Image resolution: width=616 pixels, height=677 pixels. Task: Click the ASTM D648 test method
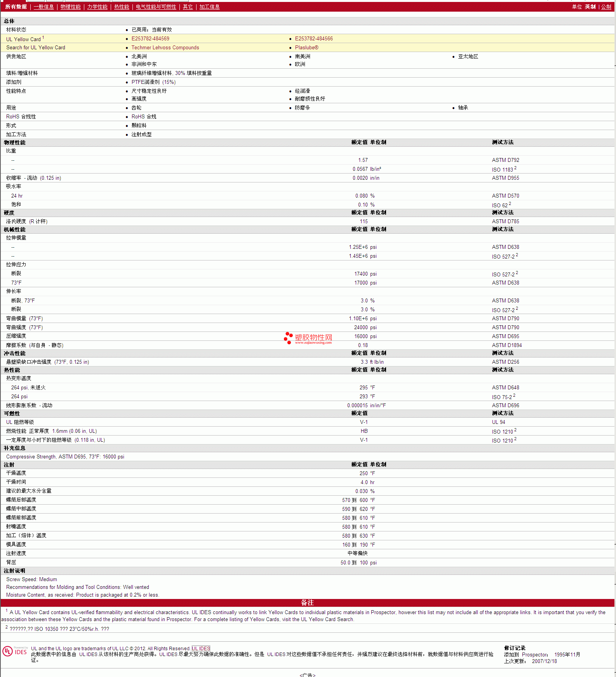tap(505, 387)
